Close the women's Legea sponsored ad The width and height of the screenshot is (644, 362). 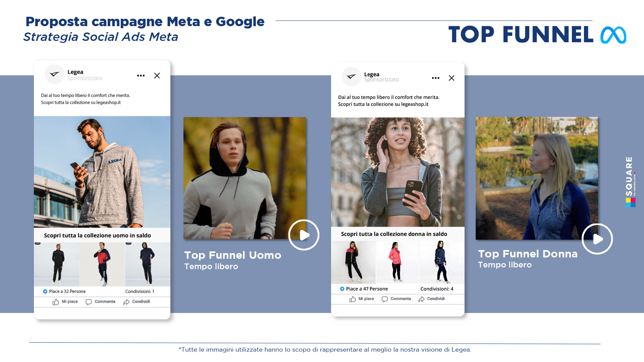(x=451, y=78)
